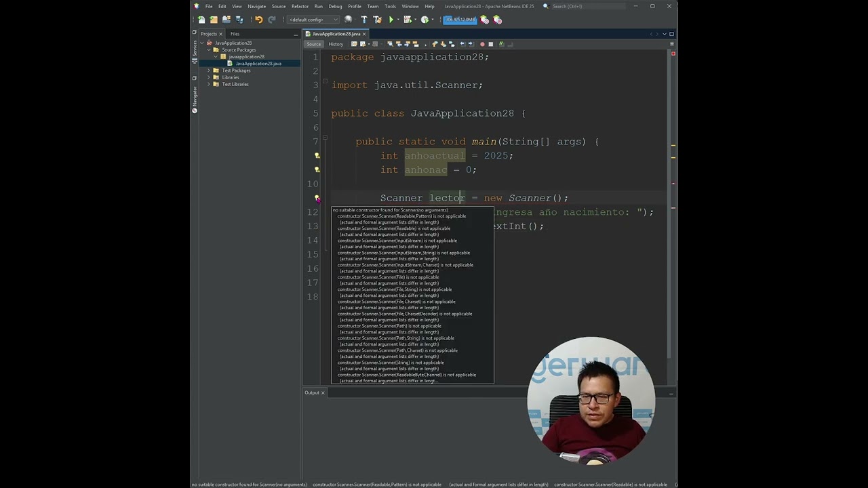The height and width of the screenshot is (488, 868).
Task: Click the memory usage bar to force garbage collection
Action: pos(460,20)
